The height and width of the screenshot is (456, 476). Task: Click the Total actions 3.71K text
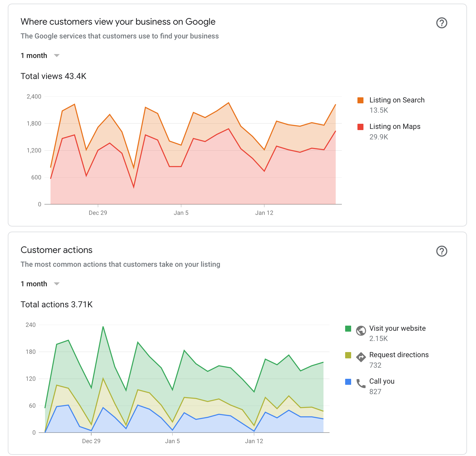click(56, 305)
